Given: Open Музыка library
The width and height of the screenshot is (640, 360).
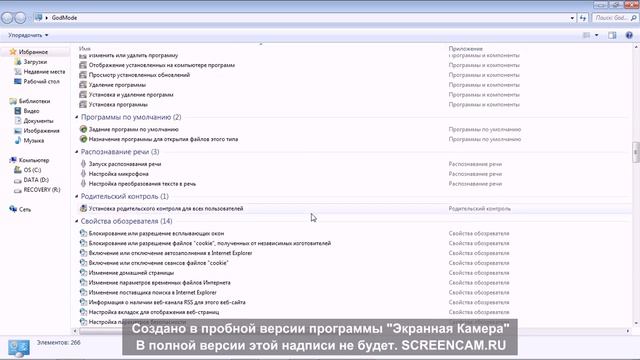Looking at the screenshot, I should click(x=33, y=140).
